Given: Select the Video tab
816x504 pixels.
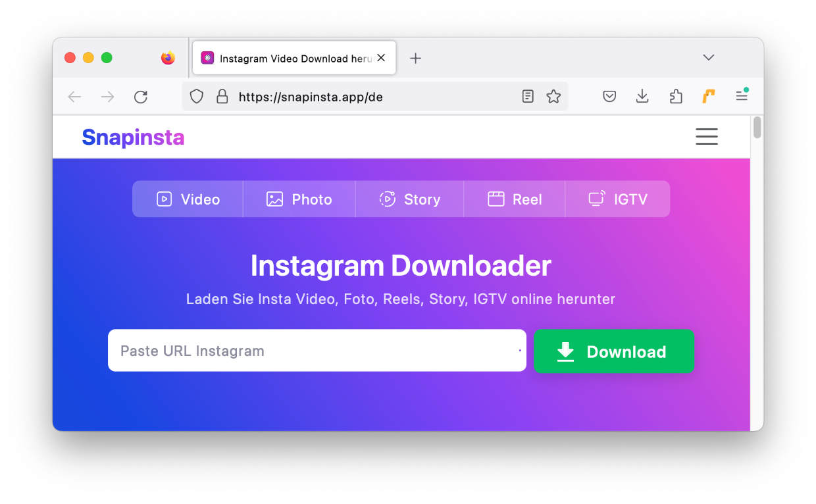Looking at the screenshot, I should [x=188, y=199].
